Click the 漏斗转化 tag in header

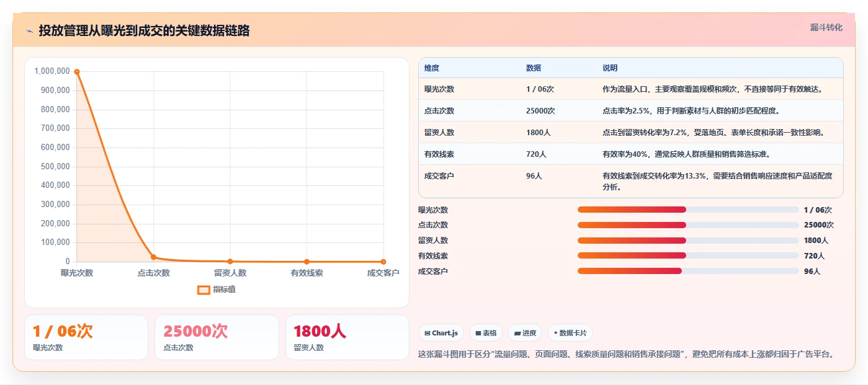826,28
